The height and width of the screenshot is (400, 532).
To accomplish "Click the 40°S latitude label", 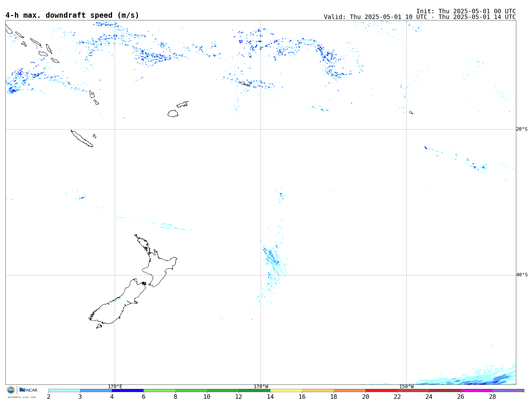I will coord(522,275).
